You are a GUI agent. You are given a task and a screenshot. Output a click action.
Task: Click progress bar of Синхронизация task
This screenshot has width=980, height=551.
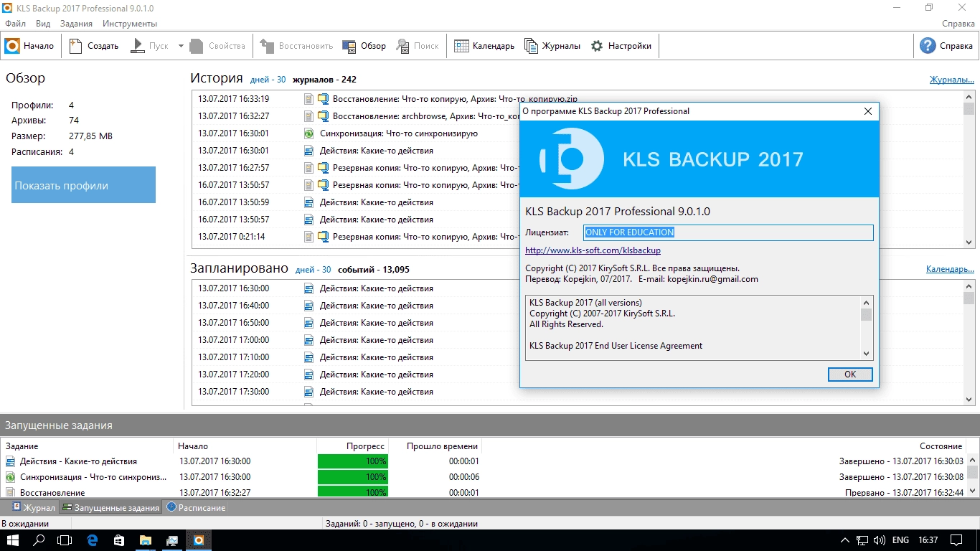click(x=352, y=477)
